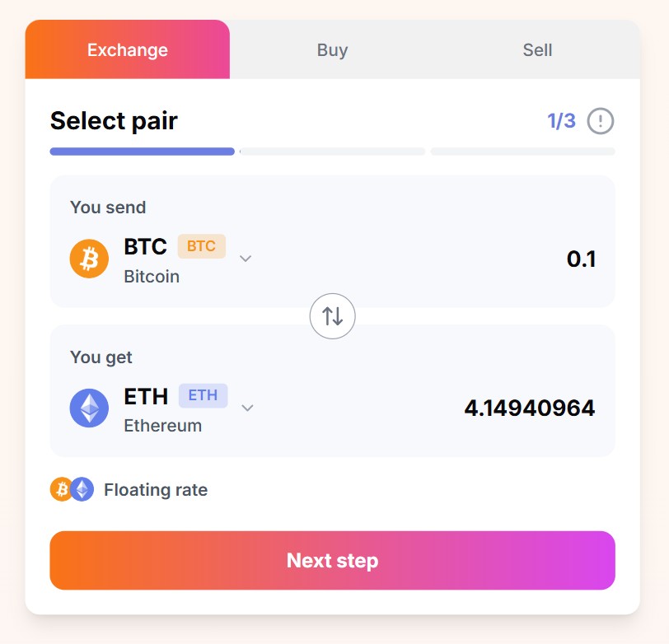Switch to the Exchange tab
Viewport: 669px width, 644px height.
click(x=128, y=49)
